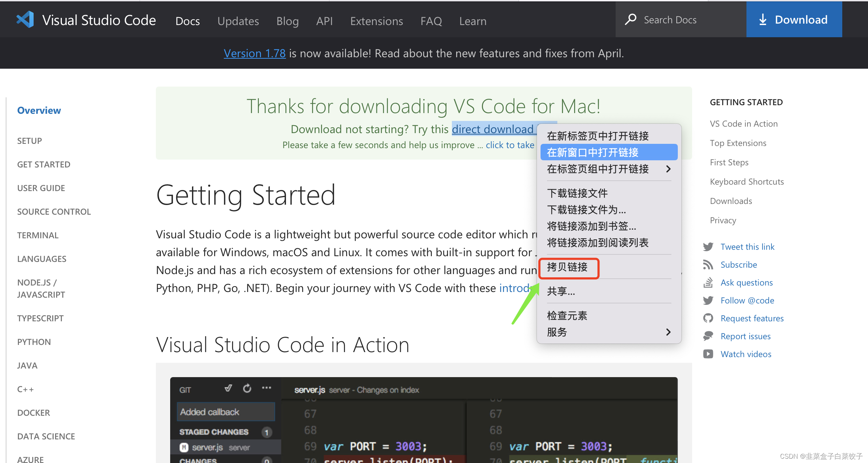Open the Updates nav item
The width and height of the screenshot is (868, 463).
(x=238, y=21)
